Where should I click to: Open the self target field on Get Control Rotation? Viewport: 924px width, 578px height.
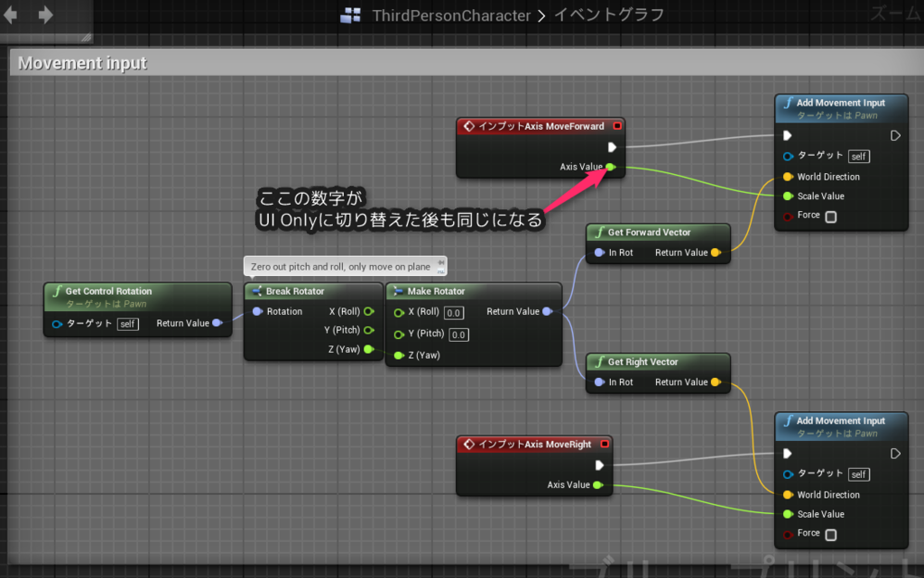(x=127, y=324)
